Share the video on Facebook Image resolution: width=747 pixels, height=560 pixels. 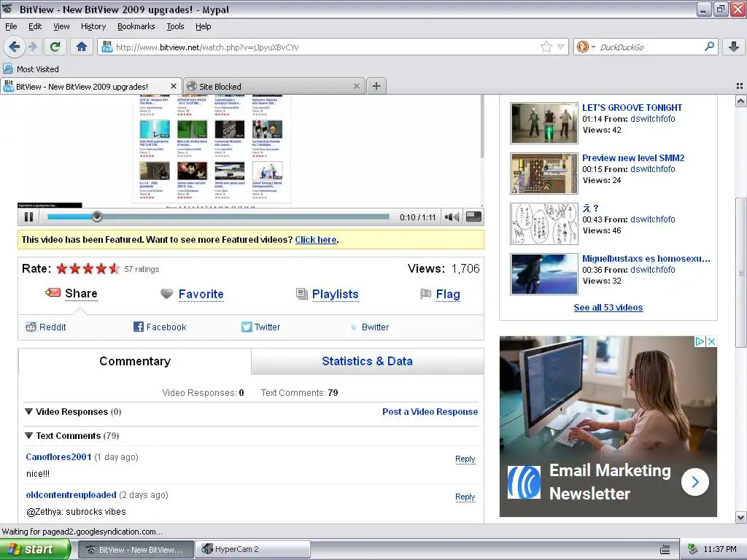click(160, 327)
